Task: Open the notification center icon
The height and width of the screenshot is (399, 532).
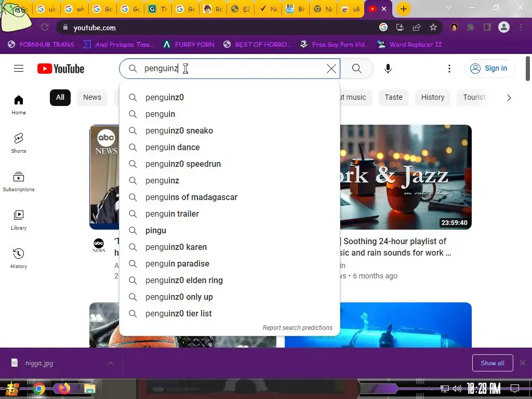Action: point(515,388)
